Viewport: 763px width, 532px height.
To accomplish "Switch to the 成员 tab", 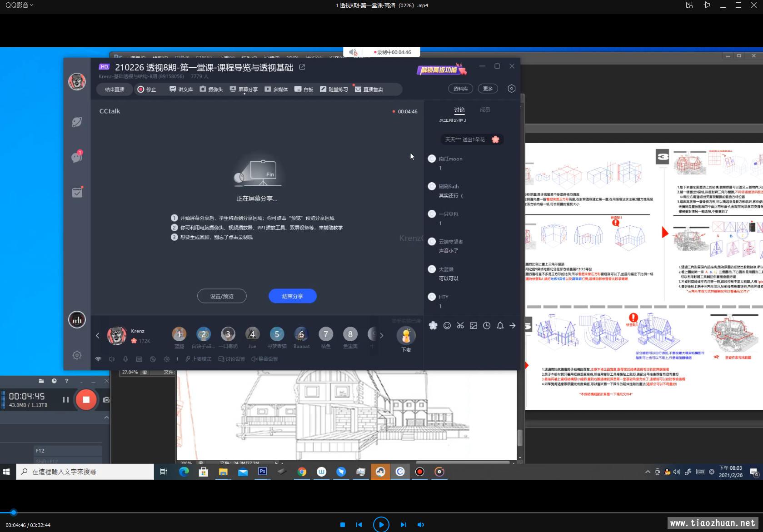I will click(485, 110).
